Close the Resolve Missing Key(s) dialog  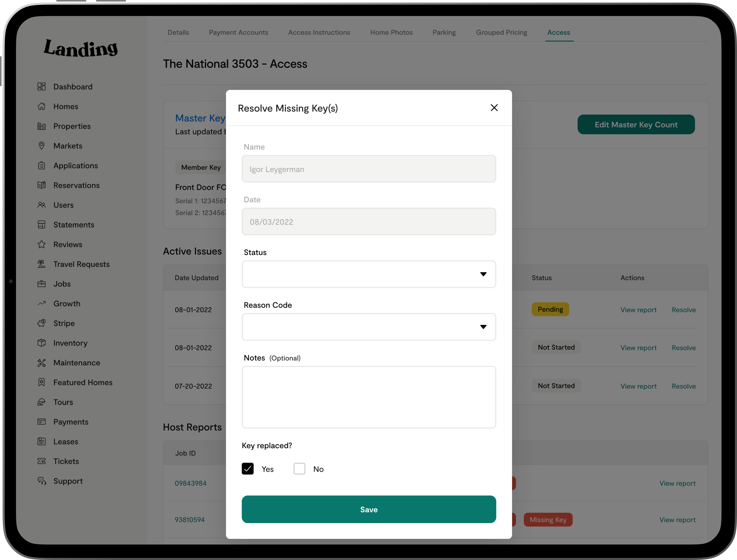494,108
